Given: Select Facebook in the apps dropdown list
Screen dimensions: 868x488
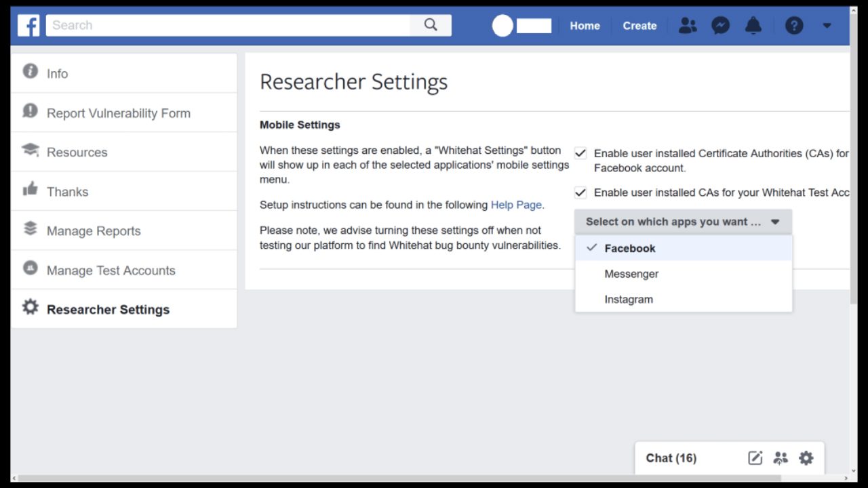Looking at the screenshot, I should tap(684, 248).
